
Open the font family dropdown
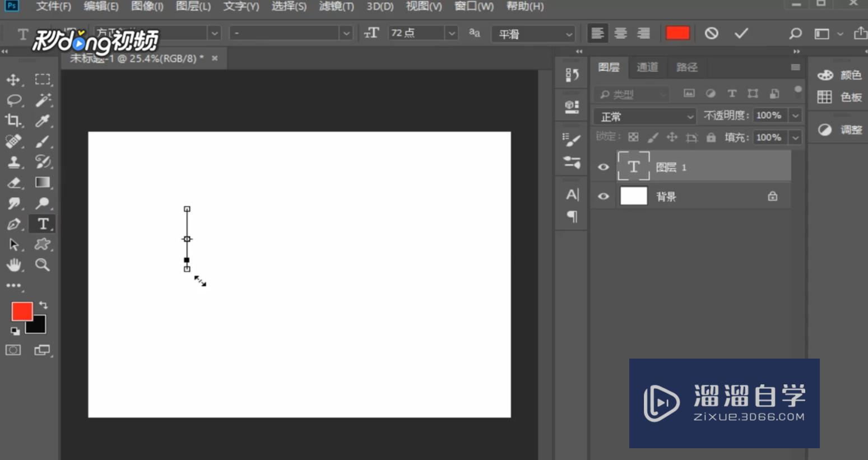coord(215,34)
